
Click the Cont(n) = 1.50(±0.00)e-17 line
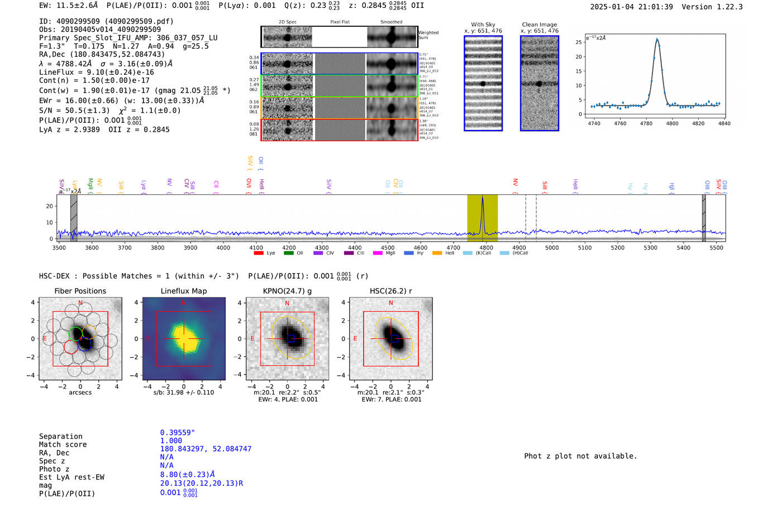(94, 80)
